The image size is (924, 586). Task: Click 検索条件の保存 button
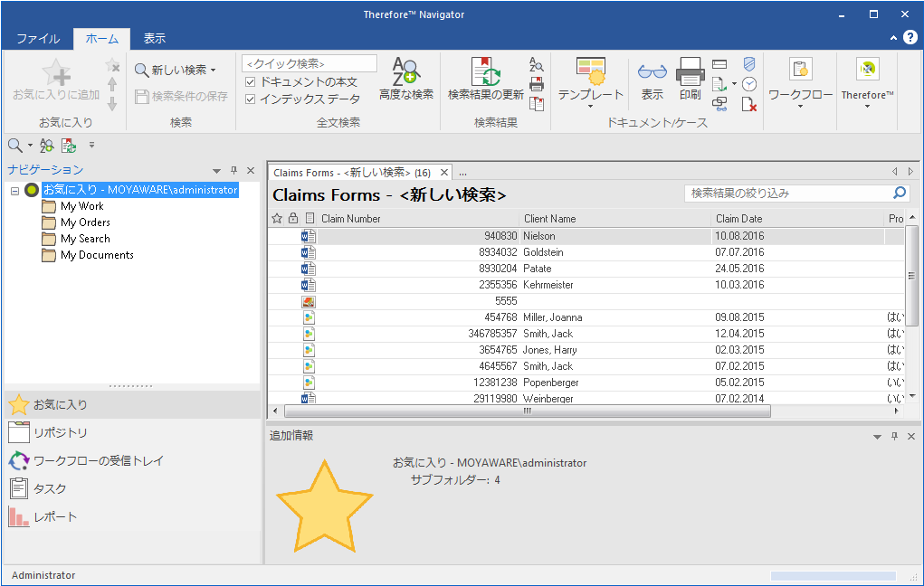181,96
